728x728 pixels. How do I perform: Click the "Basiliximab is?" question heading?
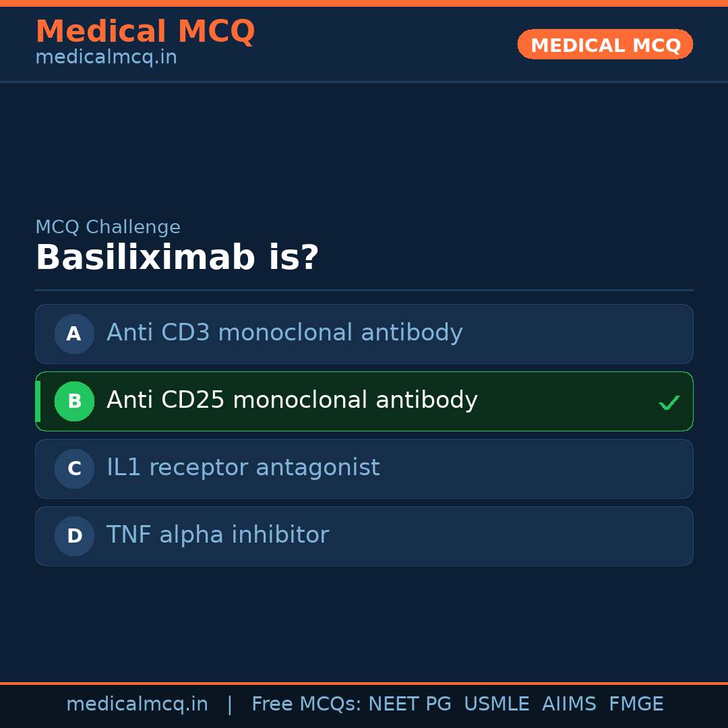177,258
